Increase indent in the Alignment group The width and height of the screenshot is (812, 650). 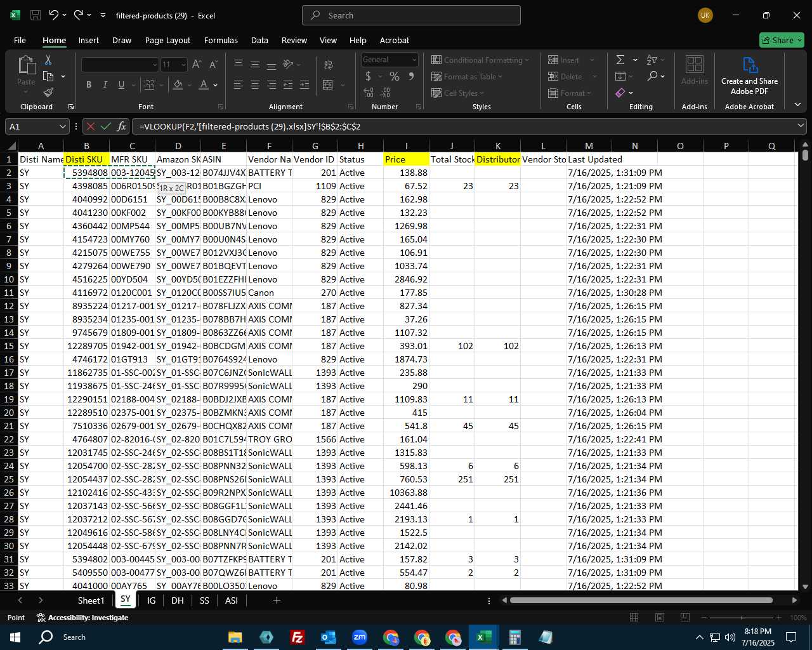[304, 84]
